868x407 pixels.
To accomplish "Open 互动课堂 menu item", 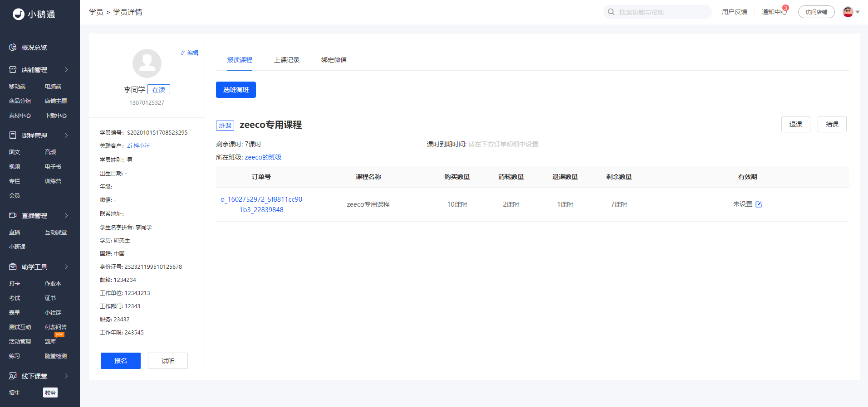I will tap(56, 232).
